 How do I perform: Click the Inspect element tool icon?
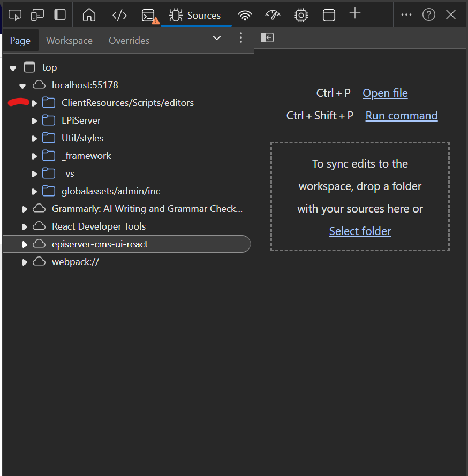click(15, 14)
